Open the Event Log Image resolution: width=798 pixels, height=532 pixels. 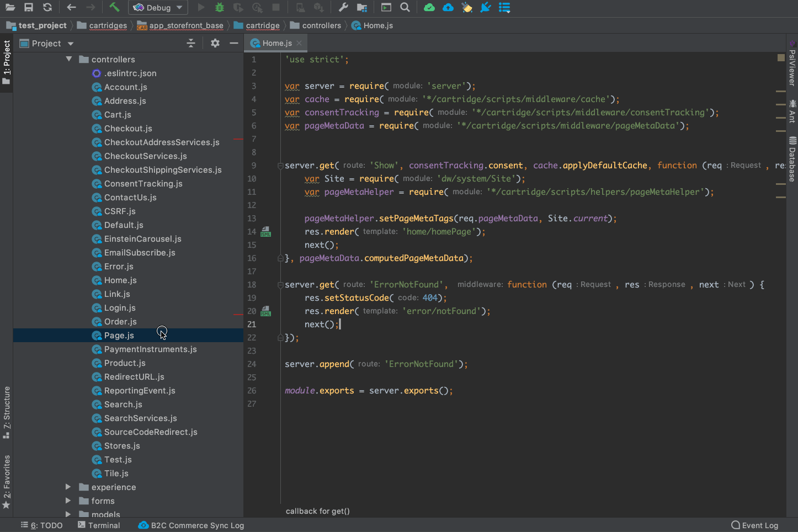755,525
